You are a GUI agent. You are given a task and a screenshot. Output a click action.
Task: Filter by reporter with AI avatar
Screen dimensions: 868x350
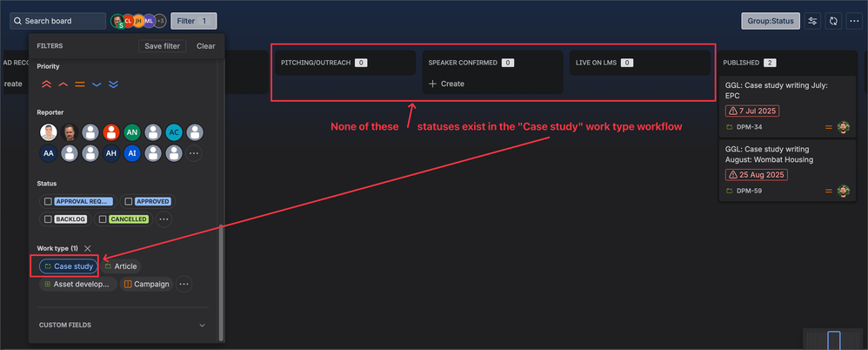(131, 153)
